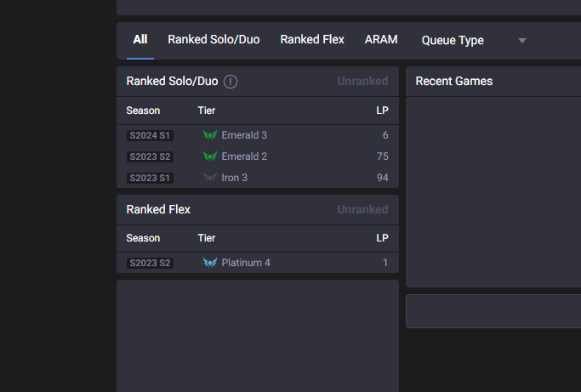The height and width of the screenshot is (392, 581).
Task: Switch to the All tab
Action: pyautogui.click(x=140, y=40)
